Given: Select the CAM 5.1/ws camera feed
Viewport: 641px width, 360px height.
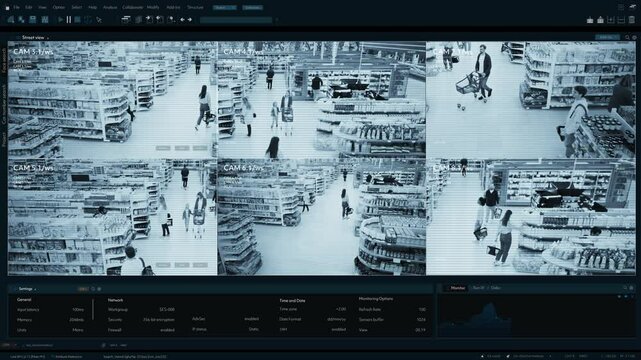Looking at the screenshot, I should 112,217.
